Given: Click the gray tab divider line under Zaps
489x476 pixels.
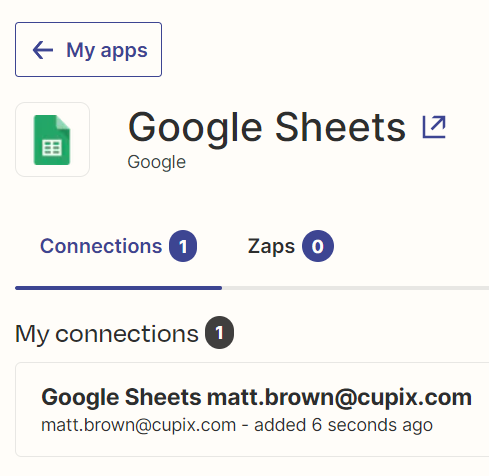Looking at the screenshot, I should pyautogui.click(x=355, y=288).
